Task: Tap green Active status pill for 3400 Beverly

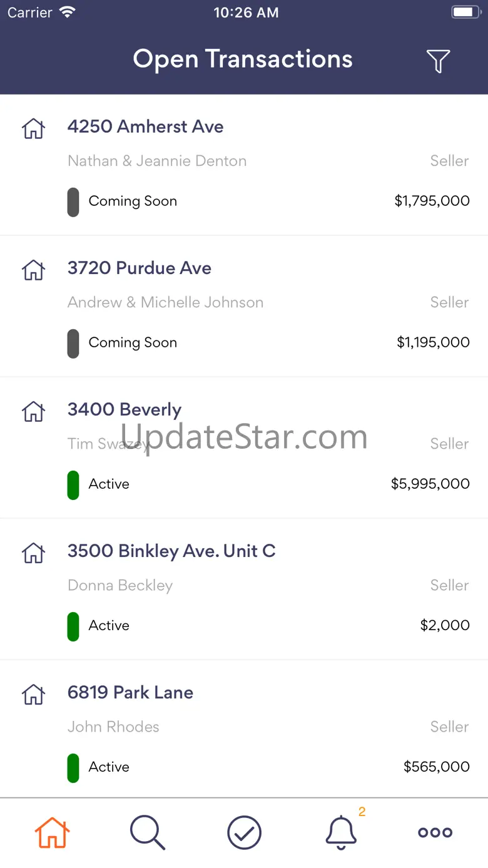Action: coord(73,484)
